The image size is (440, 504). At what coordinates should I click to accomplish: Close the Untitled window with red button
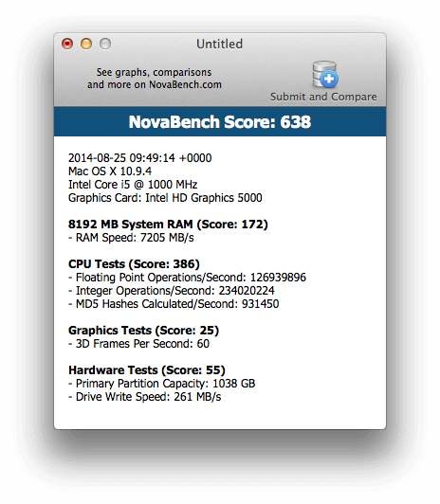tap(67, 44)
